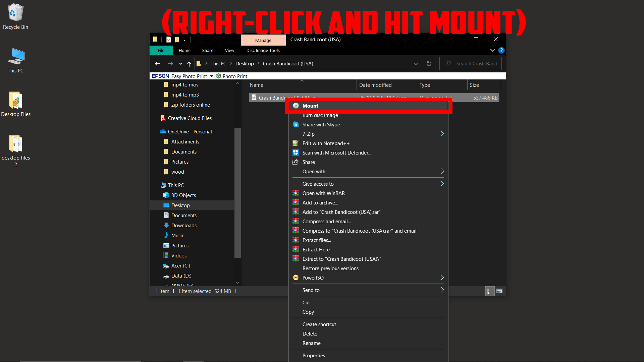644x362 pixels.
Task: Open the Disc Image Tools tab
Action: pos(263,50)
